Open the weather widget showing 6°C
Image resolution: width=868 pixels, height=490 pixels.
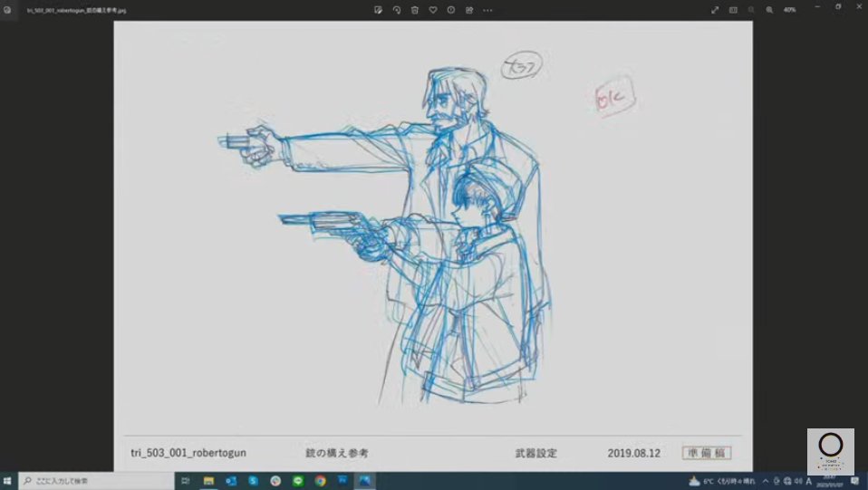point(721,481)
